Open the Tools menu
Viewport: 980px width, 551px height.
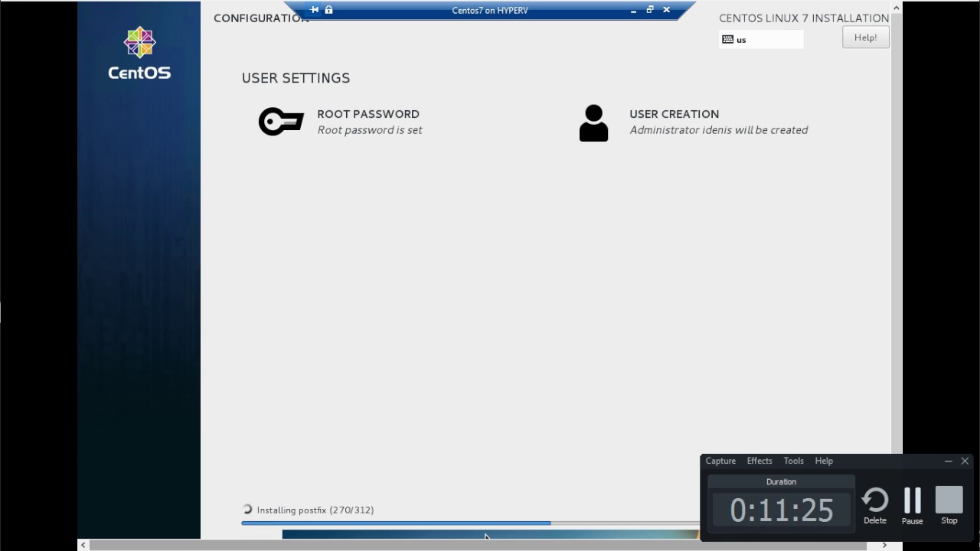tap(793, 461)
